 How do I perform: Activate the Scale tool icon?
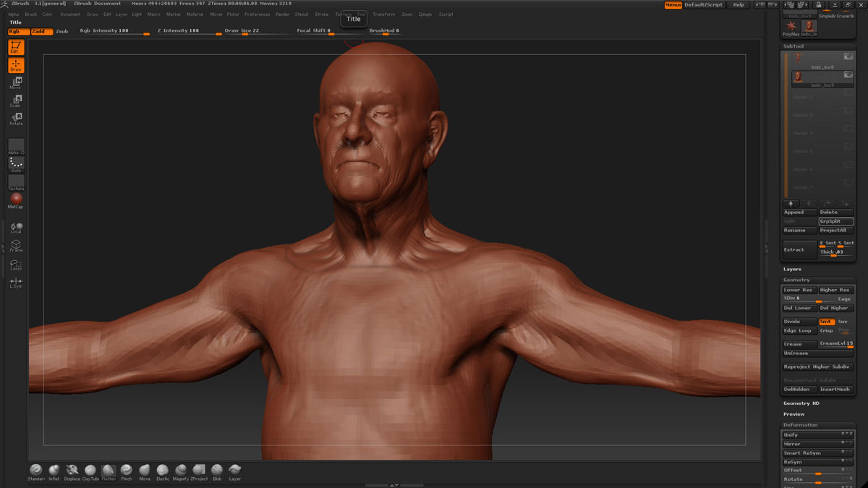[x=16, y=101]
